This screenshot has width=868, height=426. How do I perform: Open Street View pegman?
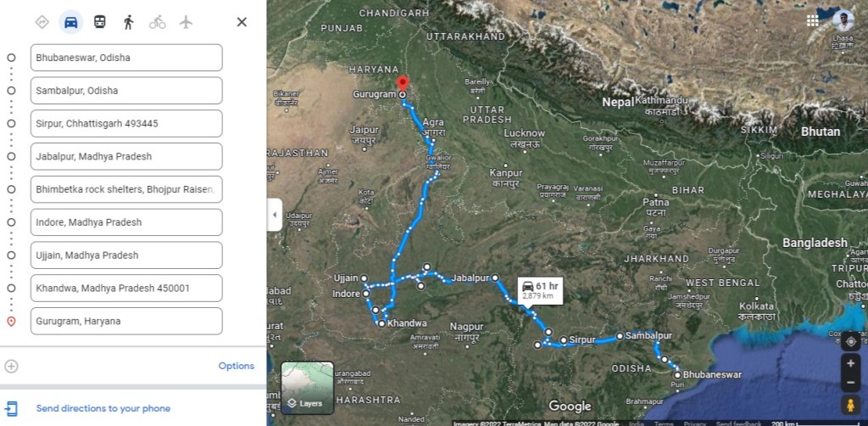click(851, 405)
